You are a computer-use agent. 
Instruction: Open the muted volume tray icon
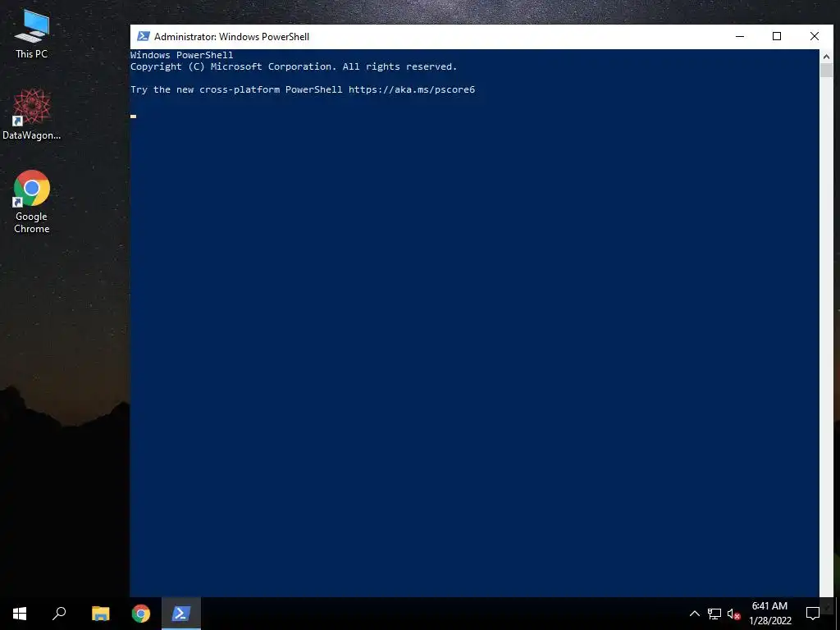coord(733,614)
